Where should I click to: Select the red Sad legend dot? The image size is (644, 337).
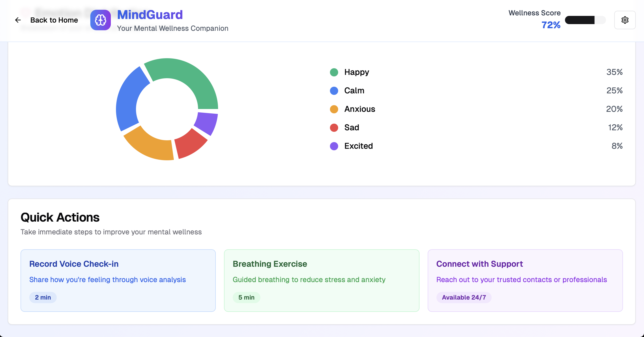tap(334, 127)
